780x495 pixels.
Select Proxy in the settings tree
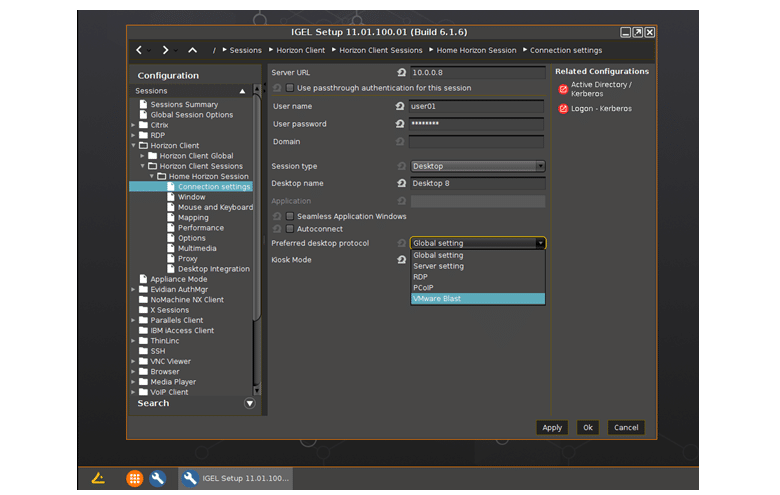[x=188, y=259]
